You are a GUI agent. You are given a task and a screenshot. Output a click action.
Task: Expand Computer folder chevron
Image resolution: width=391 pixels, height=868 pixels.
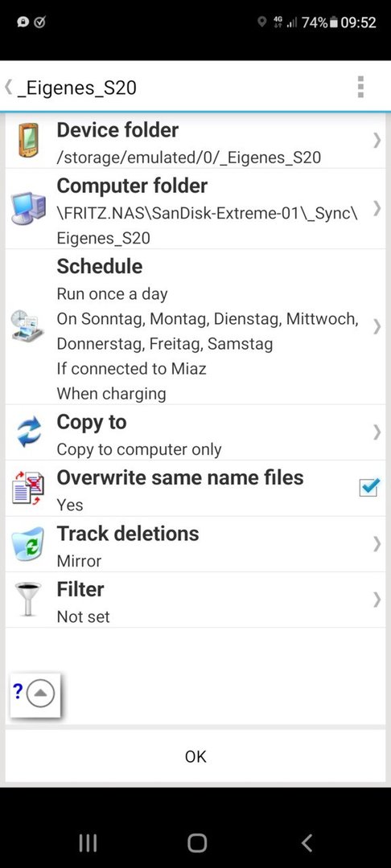[x=377, y=209]
